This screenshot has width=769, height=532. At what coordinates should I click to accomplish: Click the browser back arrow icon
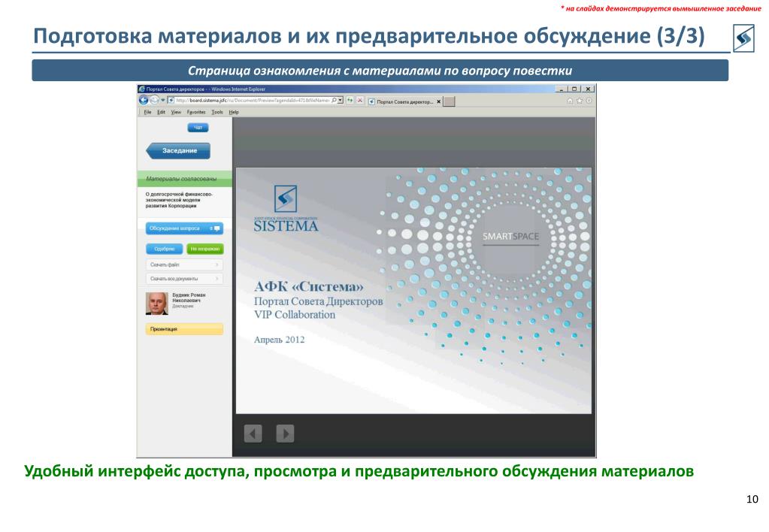tap(144, 100)
